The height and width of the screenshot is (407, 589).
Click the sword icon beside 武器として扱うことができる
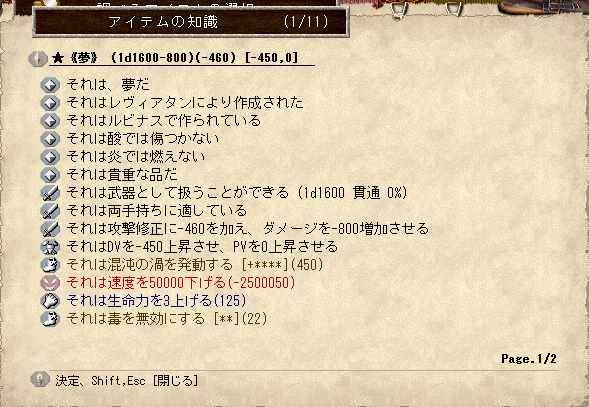(x=50, y=193)
